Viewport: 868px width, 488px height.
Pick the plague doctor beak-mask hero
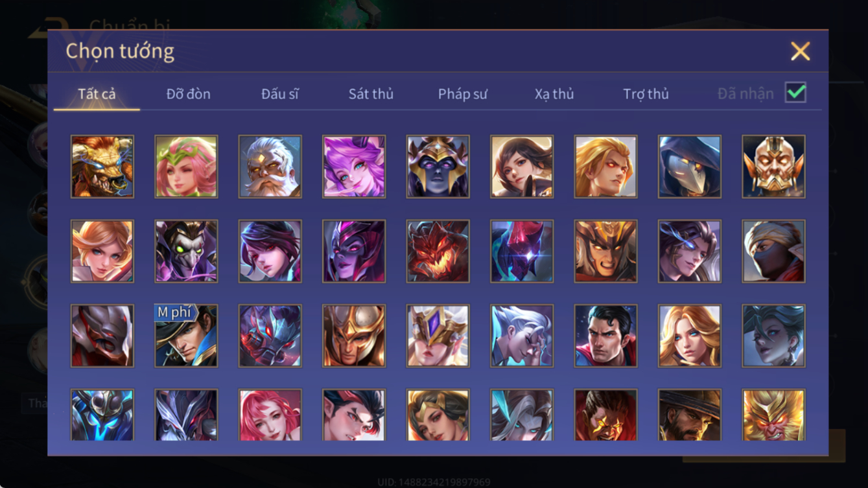click(x=689, y=167)
